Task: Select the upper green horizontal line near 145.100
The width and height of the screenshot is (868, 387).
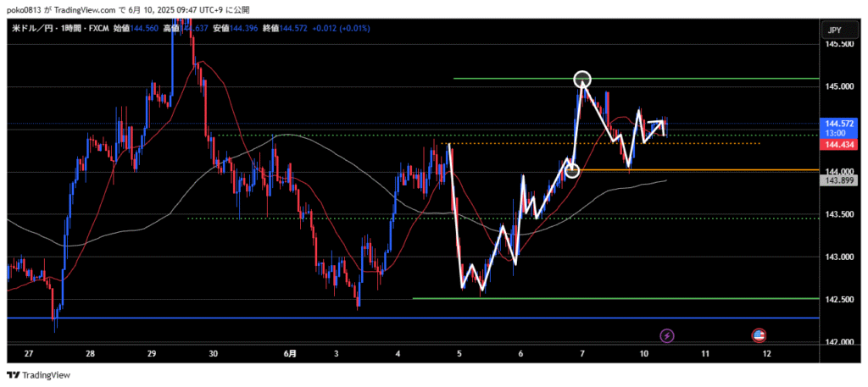Action: click(x=509, y=79)
